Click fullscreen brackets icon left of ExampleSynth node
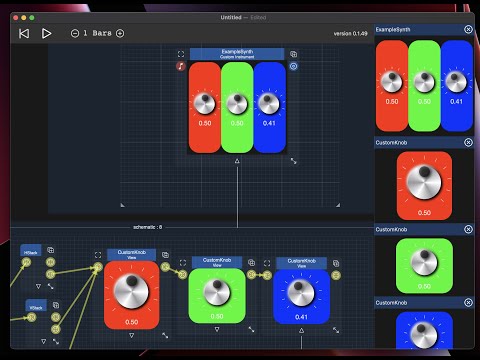This screenshot has height=360, width=480. (181, 54)
